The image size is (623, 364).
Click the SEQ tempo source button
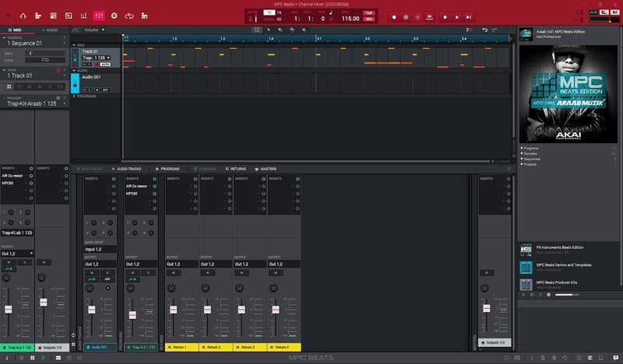pos(368,19)
